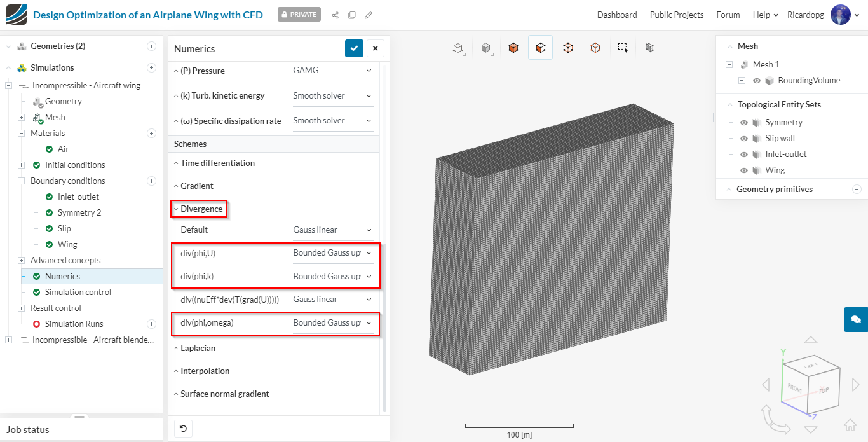Create new simulation run with plus icon

151,324
